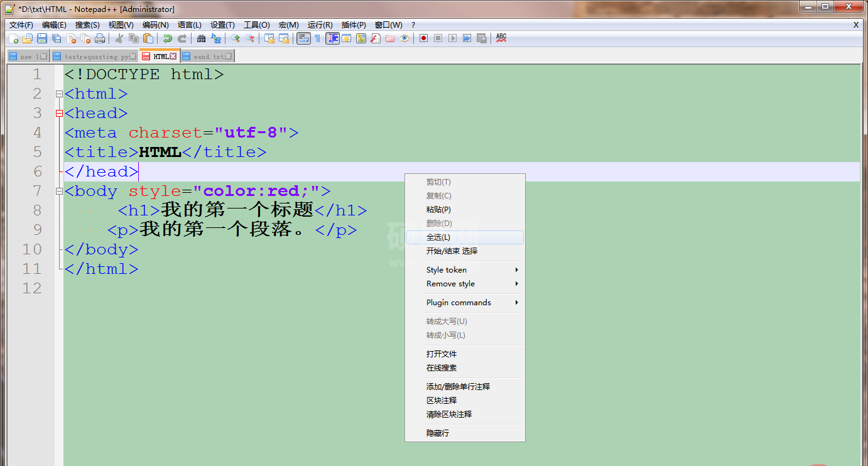Image resolution: width=868 pixels, height=466 pixels.
Task: Choose 隐藏行 in context menu
Action: [465, 433]
